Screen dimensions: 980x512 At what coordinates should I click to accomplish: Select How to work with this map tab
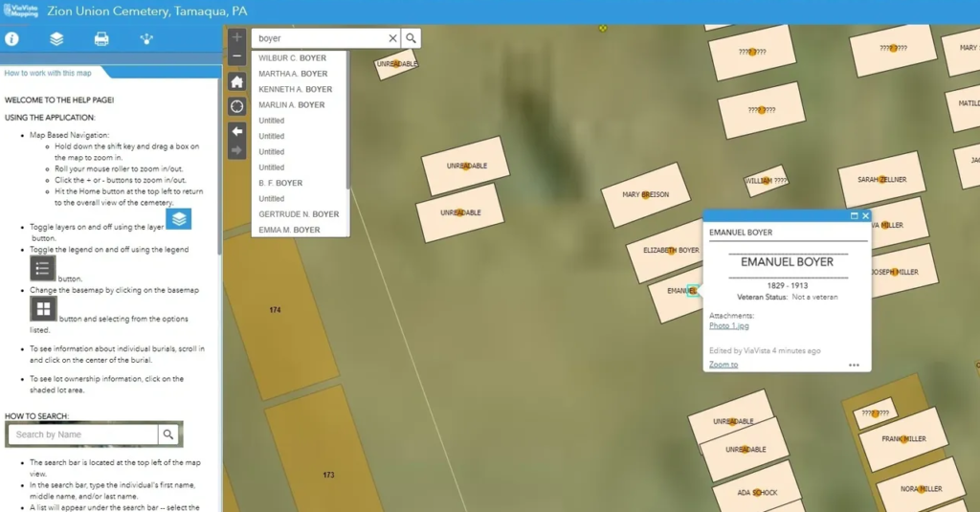[x=48, y=73]
